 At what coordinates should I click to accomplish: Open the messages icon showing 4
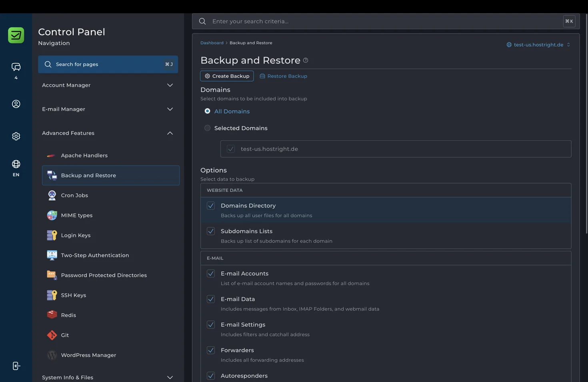(x=16, y=67)
